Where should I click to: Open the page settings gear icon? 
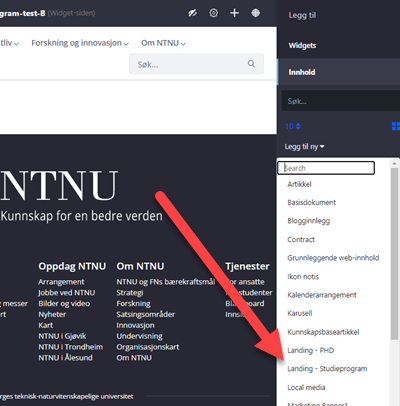213,13
